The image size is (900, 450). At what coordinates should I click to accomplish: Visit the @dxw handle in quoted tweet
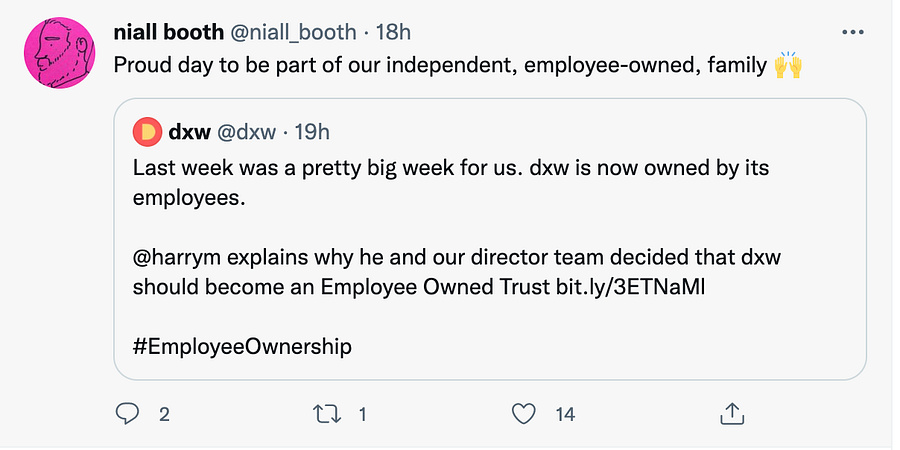pos(245,133)
